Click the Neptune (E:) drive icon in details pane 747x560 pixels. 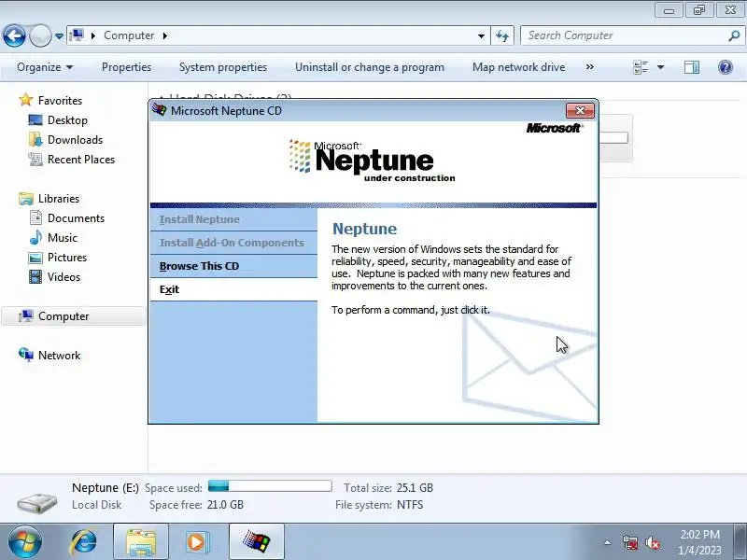tap(37, 502)
